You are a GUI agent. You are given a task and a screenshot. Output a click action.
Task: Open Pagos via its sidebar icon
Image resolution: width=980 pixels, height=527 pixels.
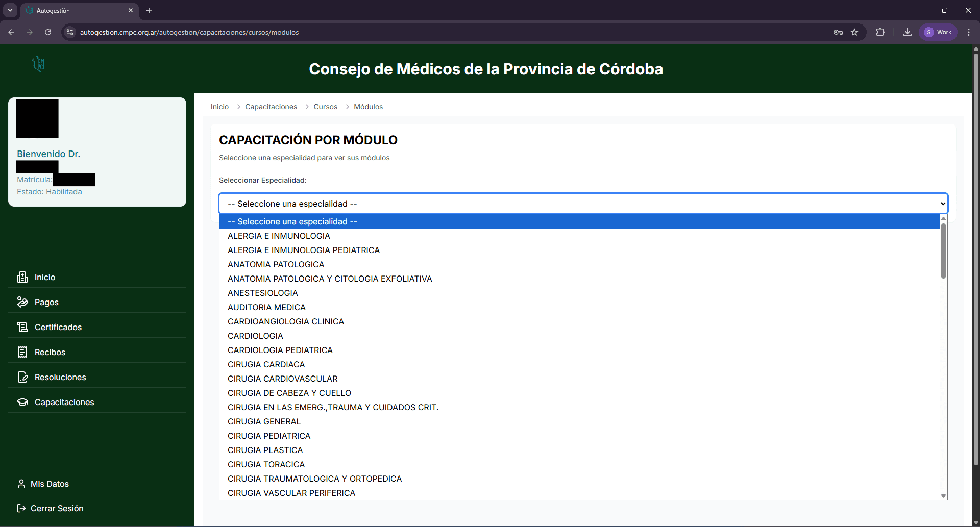[23, 302]
